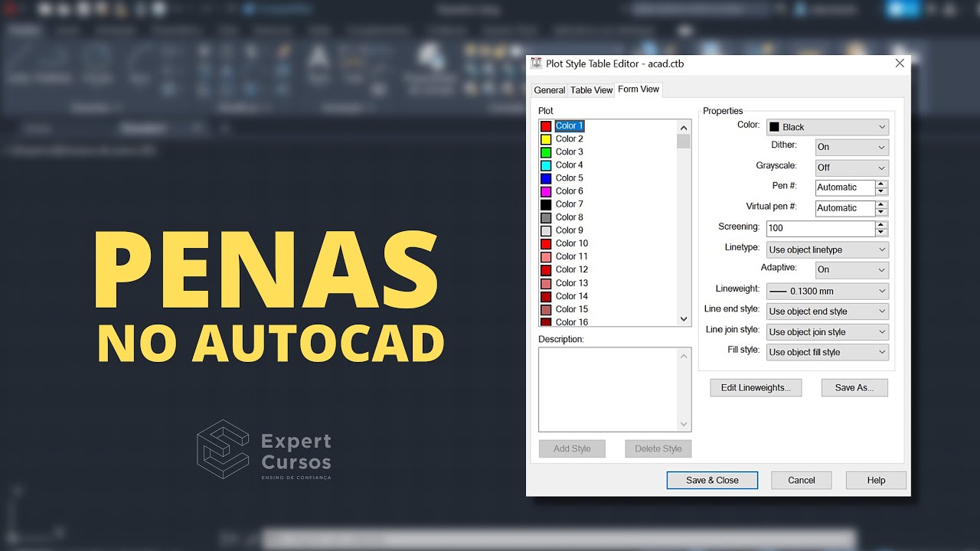Open the Color dropdown showing Black

click(x=827, y=127)
